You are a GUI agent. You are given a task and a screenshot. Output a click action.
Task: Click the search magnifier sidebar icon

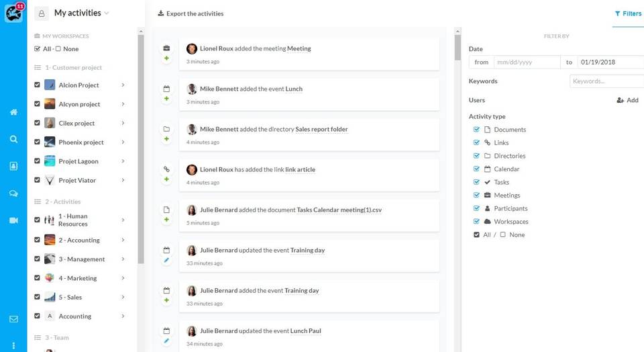[x=13, y=139]
